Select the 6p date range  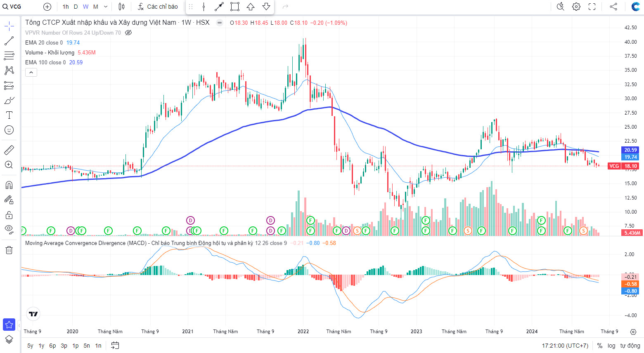point(52,346)
